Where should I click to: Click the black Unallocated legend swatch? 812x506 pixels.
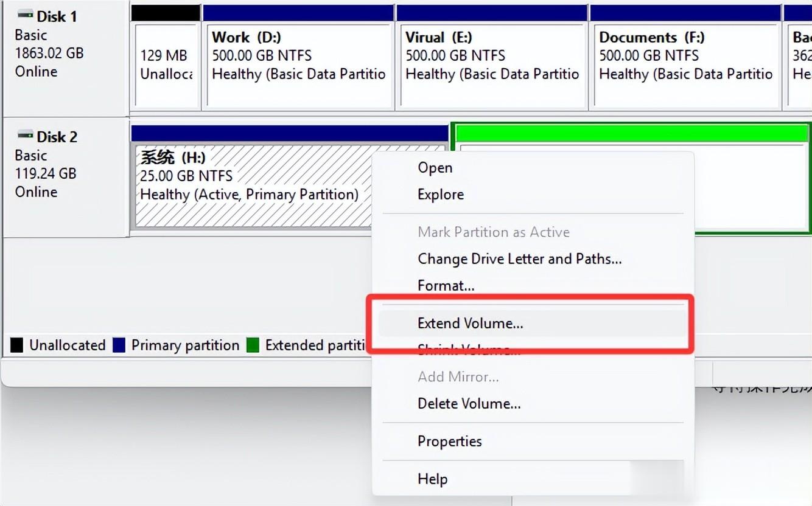[17, 345]
